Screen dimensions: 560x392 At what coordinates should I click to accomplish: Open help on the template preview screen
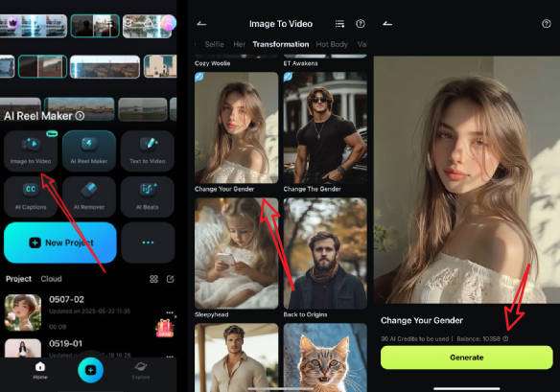tap(546, 24)
